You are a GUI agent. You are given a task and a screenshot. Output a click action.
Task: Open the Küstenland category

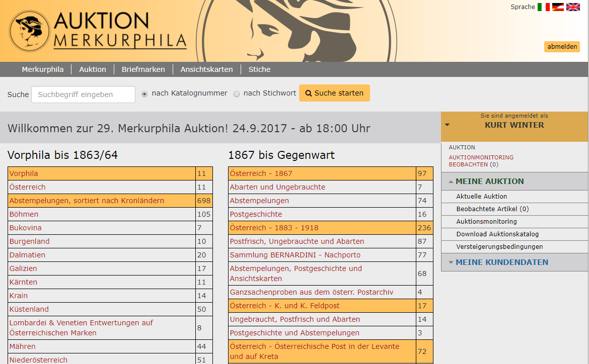pos(29,309)
